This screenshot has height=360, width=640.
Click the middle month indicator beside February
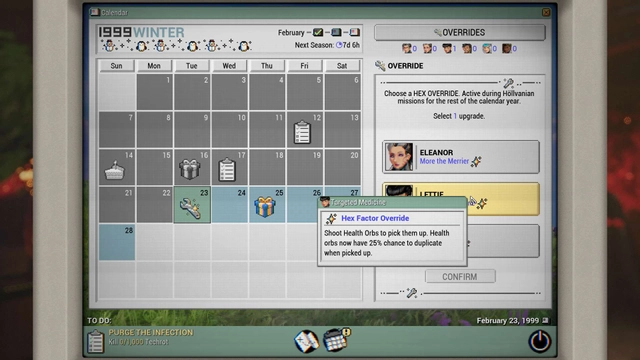coord(336,32)
